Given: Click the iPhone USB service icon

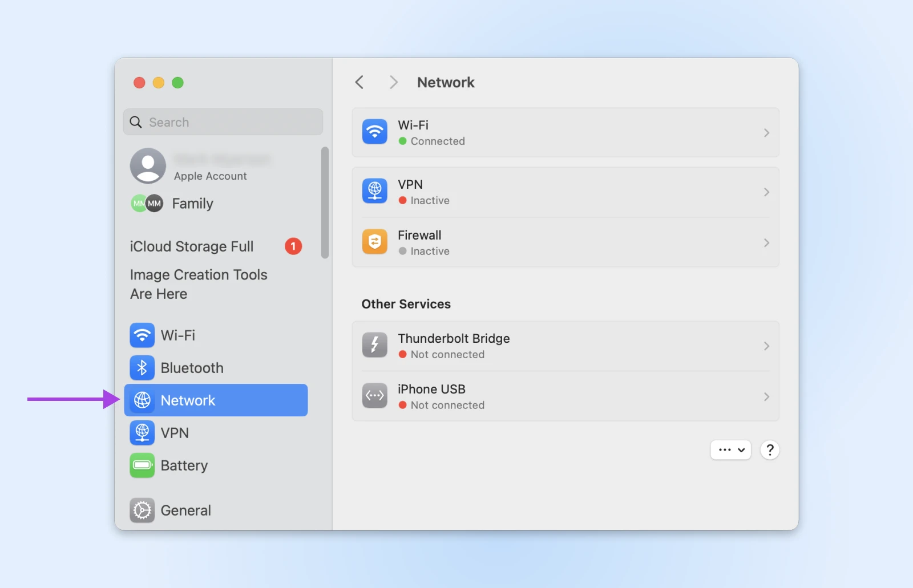Looking at the screenshot, I should click(375, 396).
